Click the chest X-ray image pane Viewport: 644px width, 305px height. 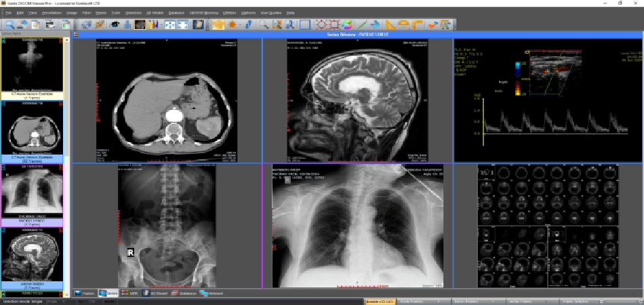pos(357,227)
